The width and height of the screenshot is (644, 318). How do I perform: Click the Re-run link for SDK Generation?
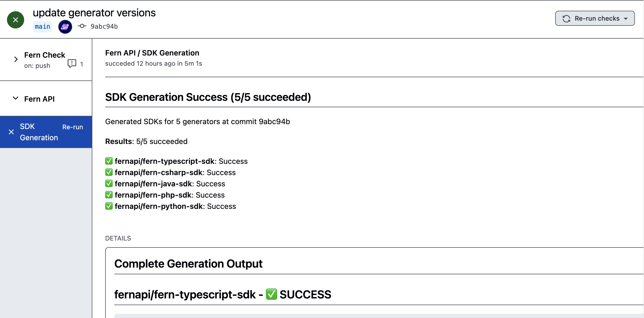tap(73, 127)
